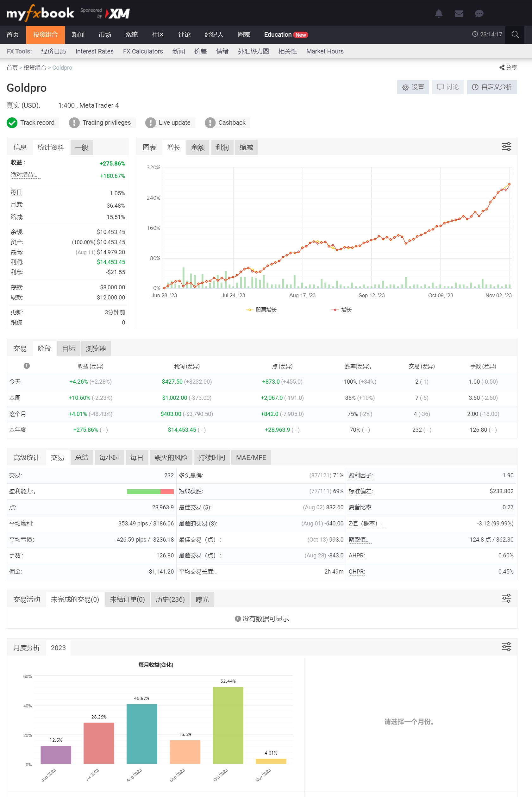Click the Live update warning icon
This screenshot has width=532, height=797.
point(150,122)
